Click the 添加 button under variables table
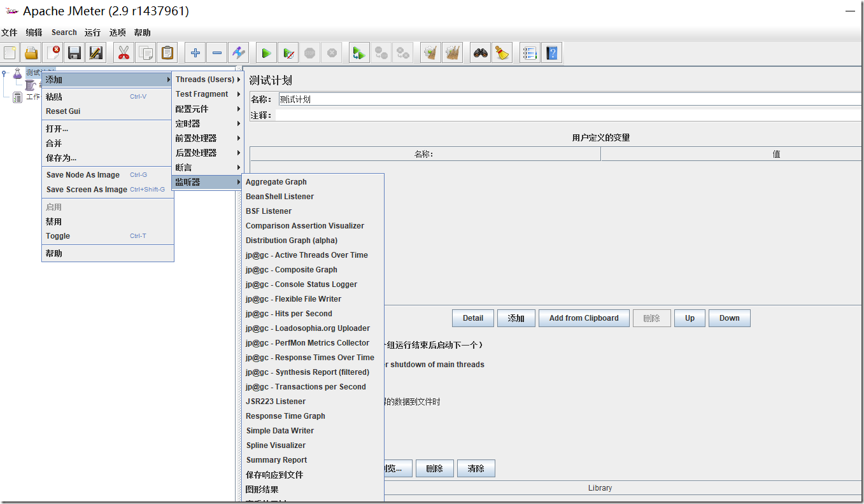 click(x=516, y=318)
